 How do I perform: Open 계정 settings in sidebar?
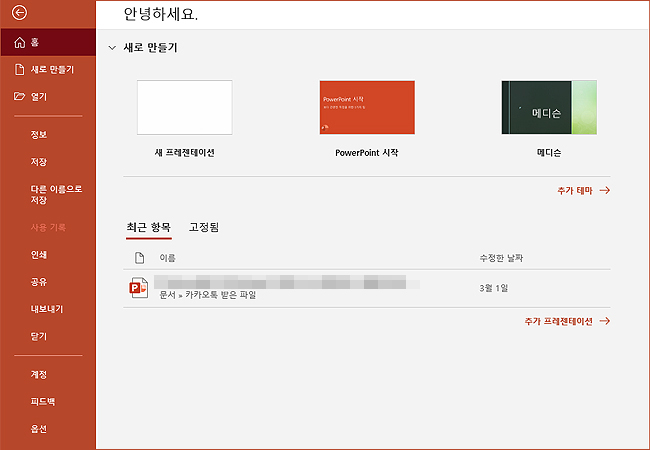point(39,375)
